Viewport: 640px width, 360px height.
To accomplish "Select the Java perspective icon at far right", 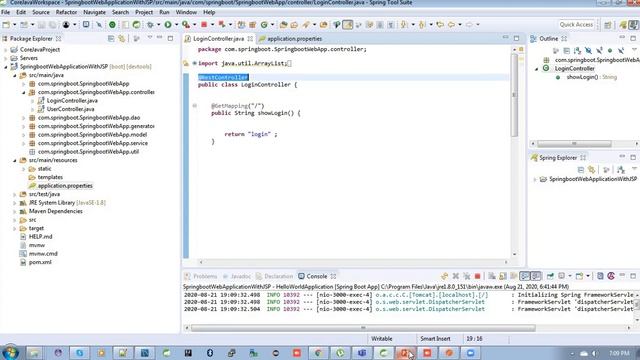I will pyautogui.click(x=633, y=24).
